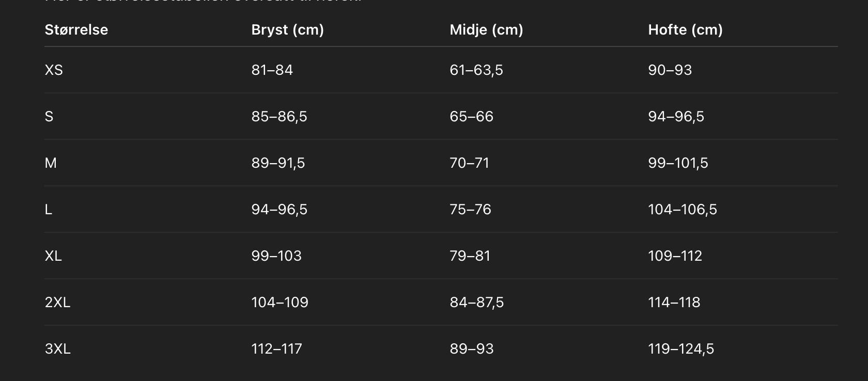Click hip value 99–101,5 for M
Image resolution: width=868 pixels, height=381 pixels.
tap(678, 163)
